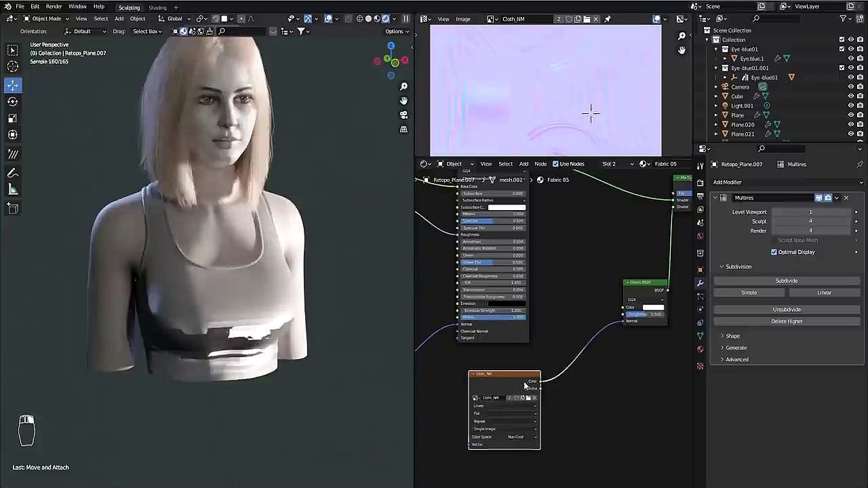Viewport: 868px width, 488px height.
Task: Open the Render menu
Action: pos(54,7)
